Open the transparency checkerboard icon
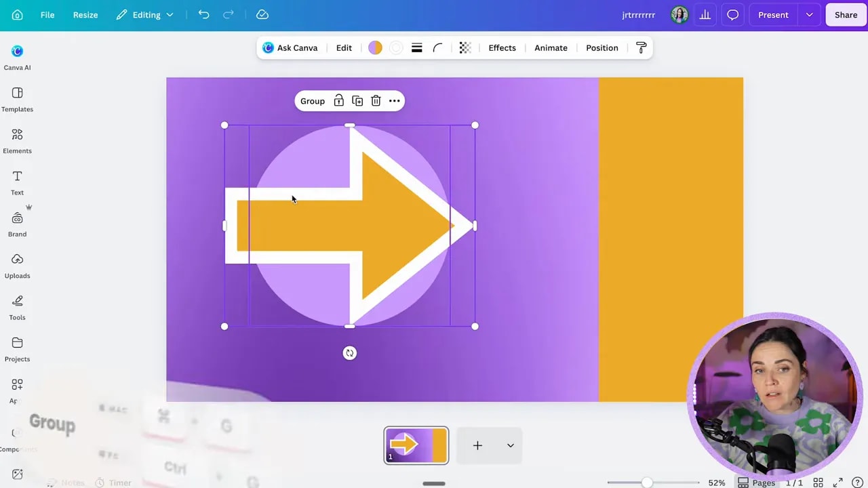868x488 pixels. [x=465, y=47]
